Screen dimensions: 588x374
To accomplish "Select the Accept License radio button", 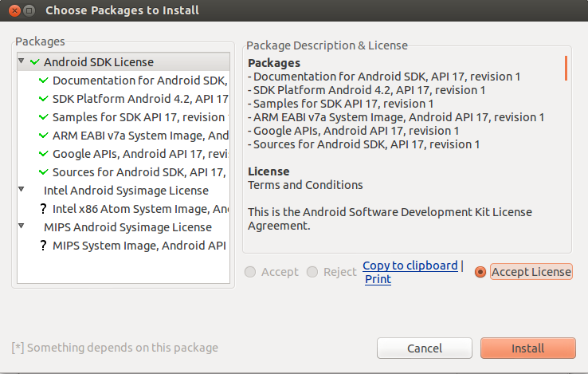I will pos(480,272).
